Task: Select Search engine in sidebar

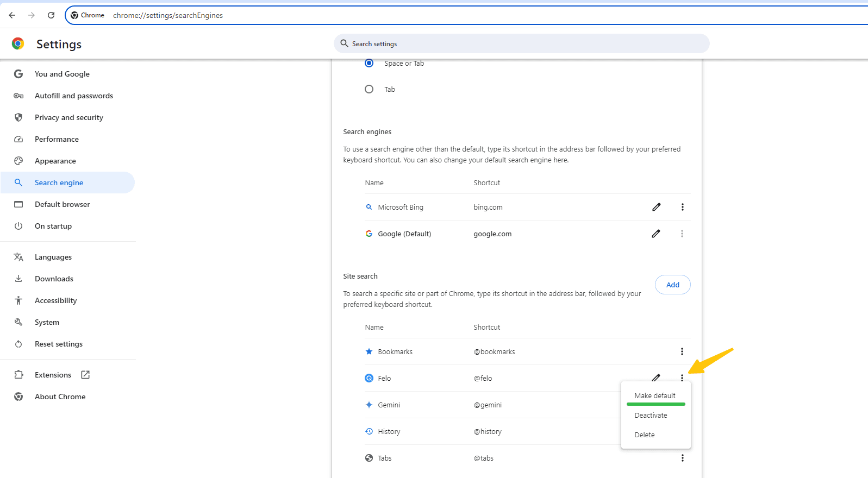Action: pos(67,183)
